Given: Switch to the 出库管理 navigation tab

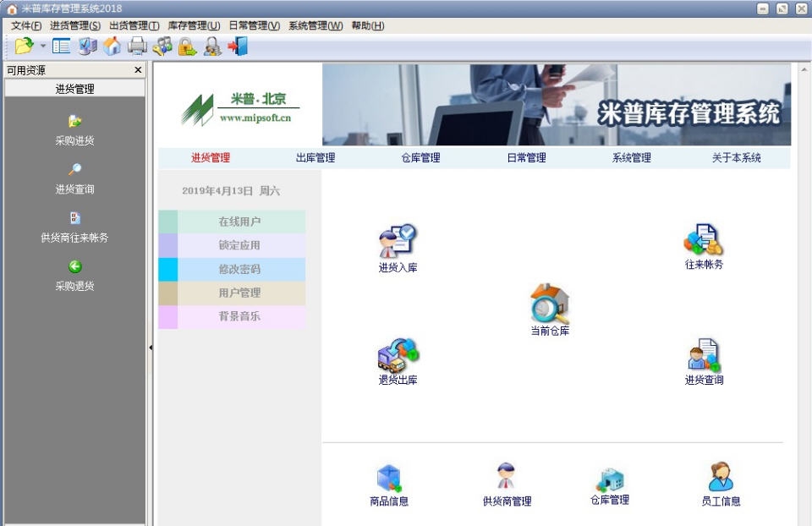Looking at the screenshot, I should click(317, 157).
